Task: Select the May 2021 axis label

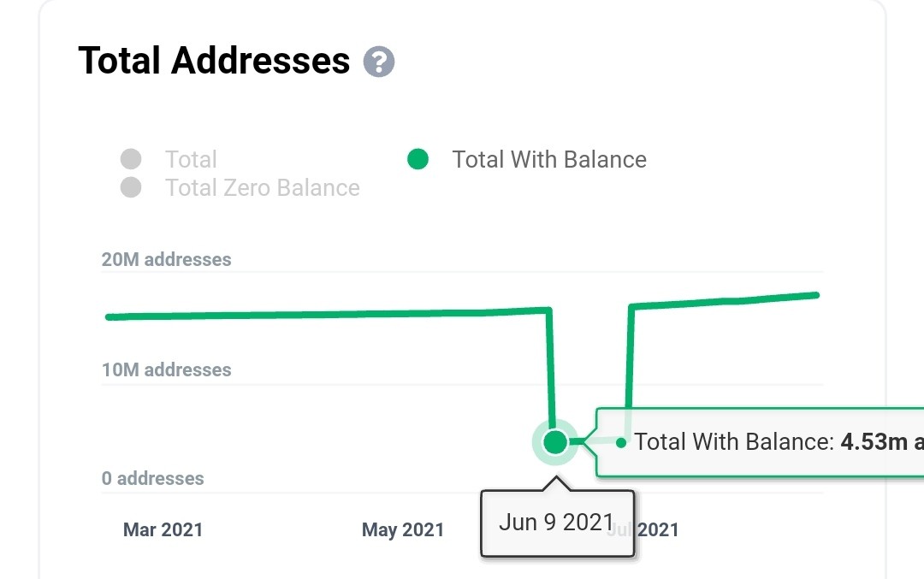Action: click(402, 529)
